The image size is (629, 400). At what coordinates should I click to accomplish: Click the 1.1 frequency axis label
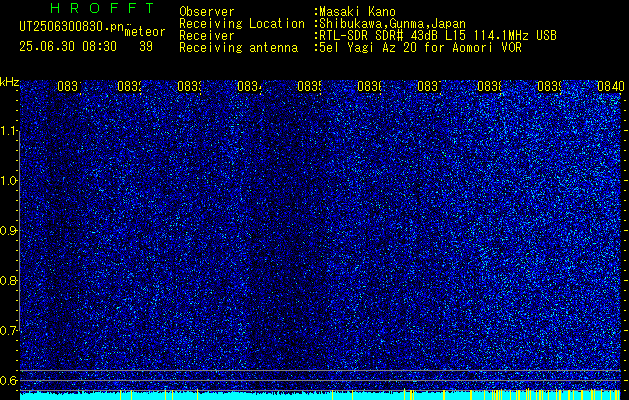click(x=9, y=131)
